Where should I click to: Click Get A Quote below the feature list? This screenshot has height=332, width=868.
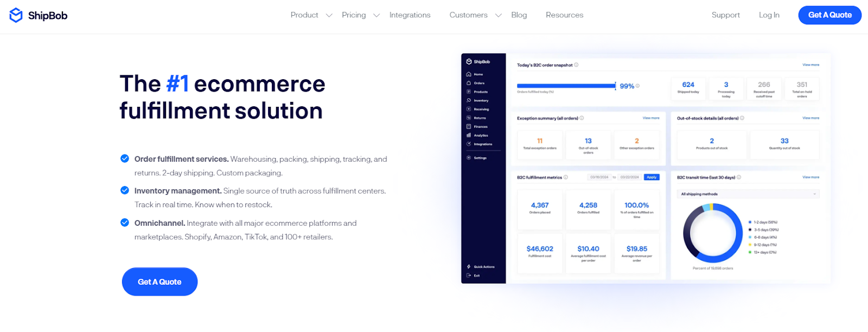pyautogui.click(x=159, y=282)
